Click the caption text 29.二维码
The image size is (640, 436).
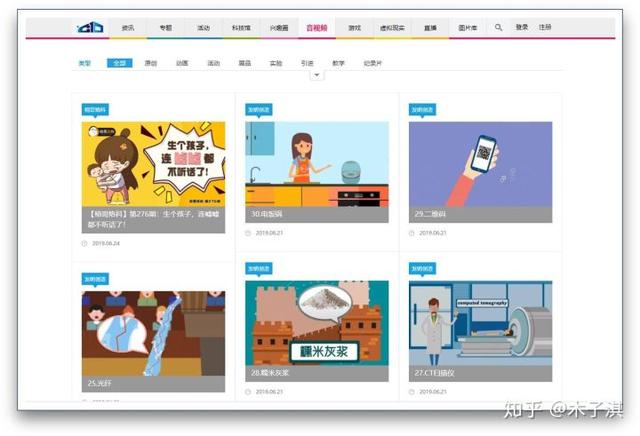[430, 214]
